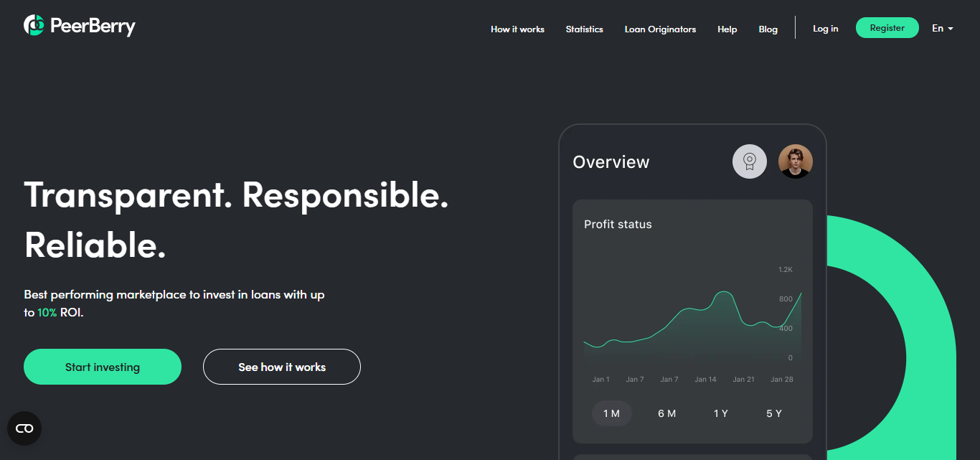Image resolution: width=980 pixels, height=460 pixels.
Task: Visit the Help page
Action: pyautogui.click(x=727, y=29)
